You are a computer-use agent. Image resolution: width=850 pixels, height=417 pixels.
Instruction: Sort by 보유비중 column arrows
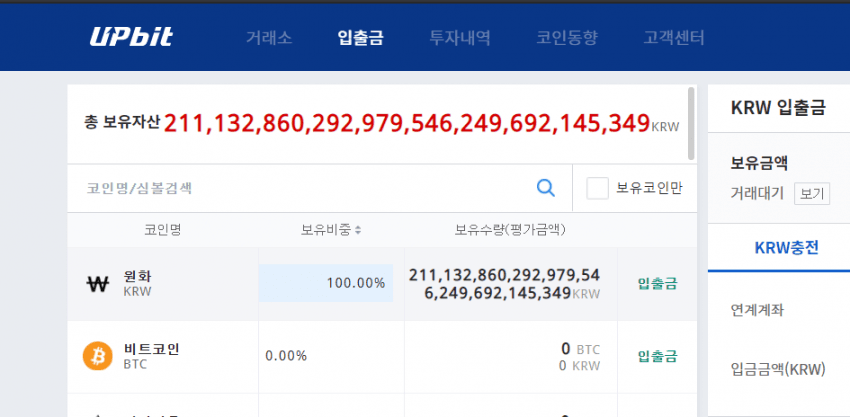tap(357, 230)
